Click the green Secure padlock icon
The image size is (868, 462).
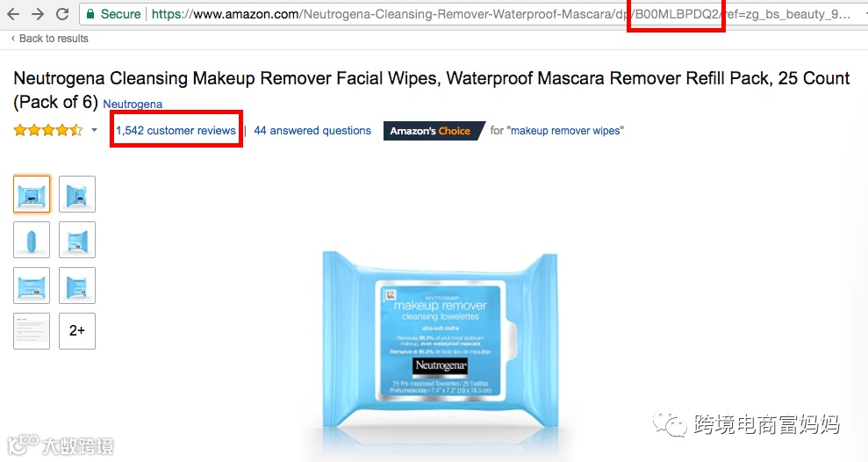tap(90, 14)
